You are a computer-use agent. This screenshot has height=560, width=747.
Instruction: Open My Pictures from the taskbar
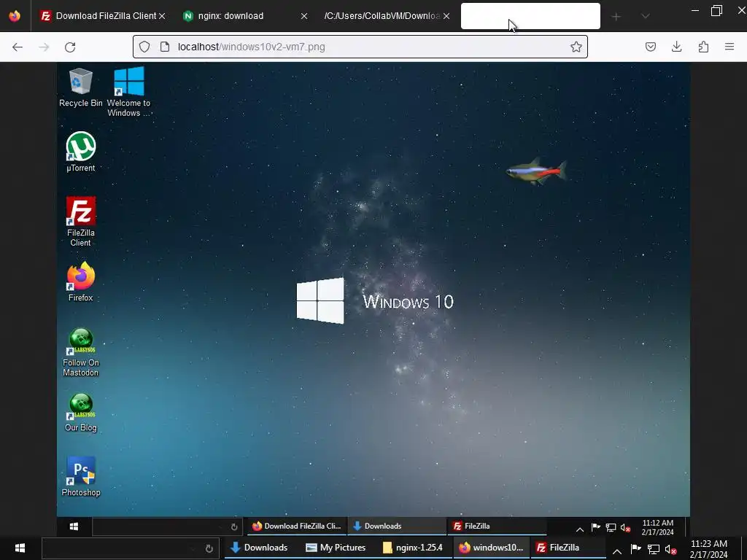pyautogui.click(x=336, y=548)
